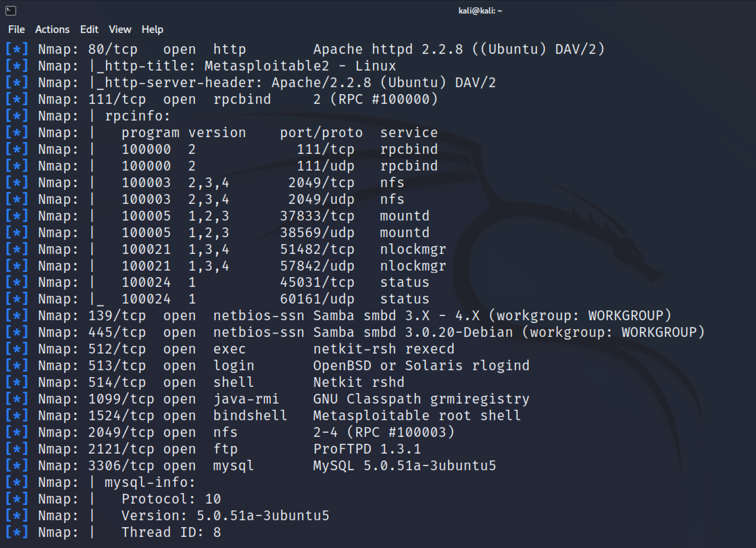Open the Actions menu
The image size is (756, 548).
coord(52,30)
